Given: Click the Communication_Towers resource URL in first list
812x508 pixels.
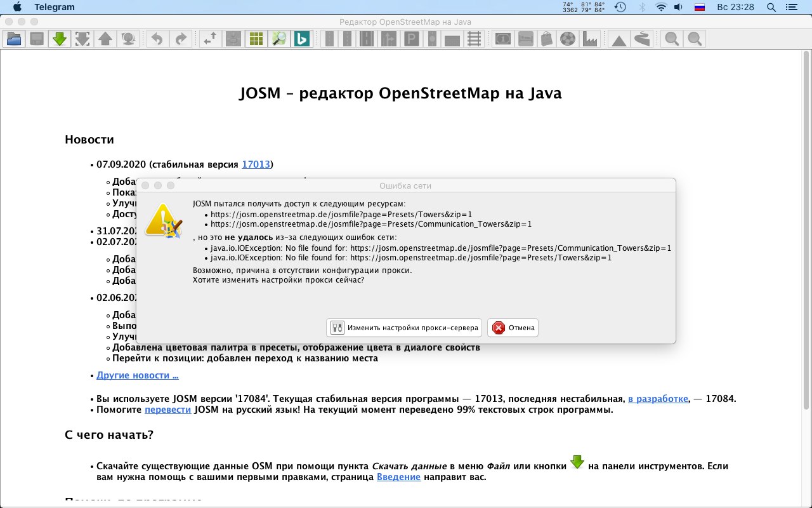Looking at the screenshot, I should [x=371, y=224].
